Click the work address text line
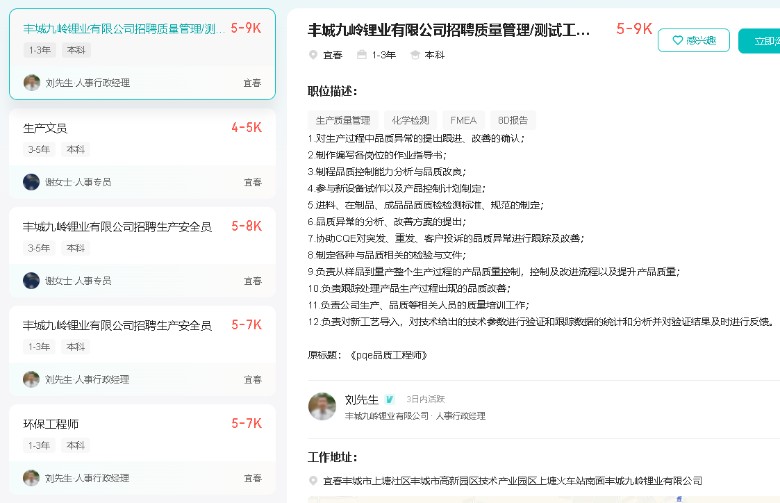Viewport: 780px width, 503px height. tap(512, 481)
